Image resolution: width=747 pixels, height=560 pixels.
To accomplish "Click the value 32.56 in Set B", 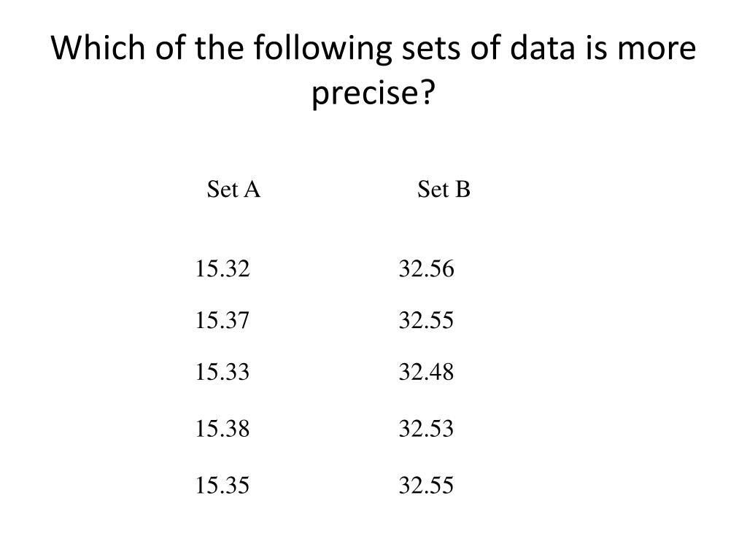I will [x=426, y=270].
